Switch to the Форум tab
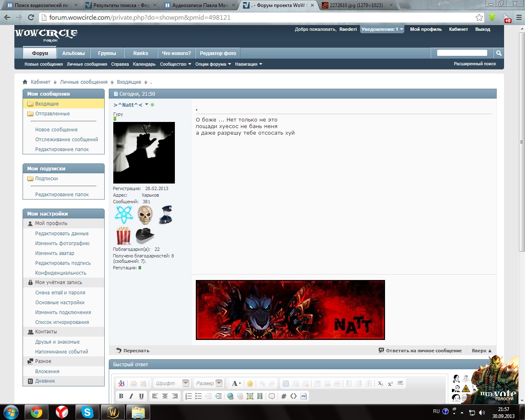This screenshot has width=525, height=420. coord(40,53)
